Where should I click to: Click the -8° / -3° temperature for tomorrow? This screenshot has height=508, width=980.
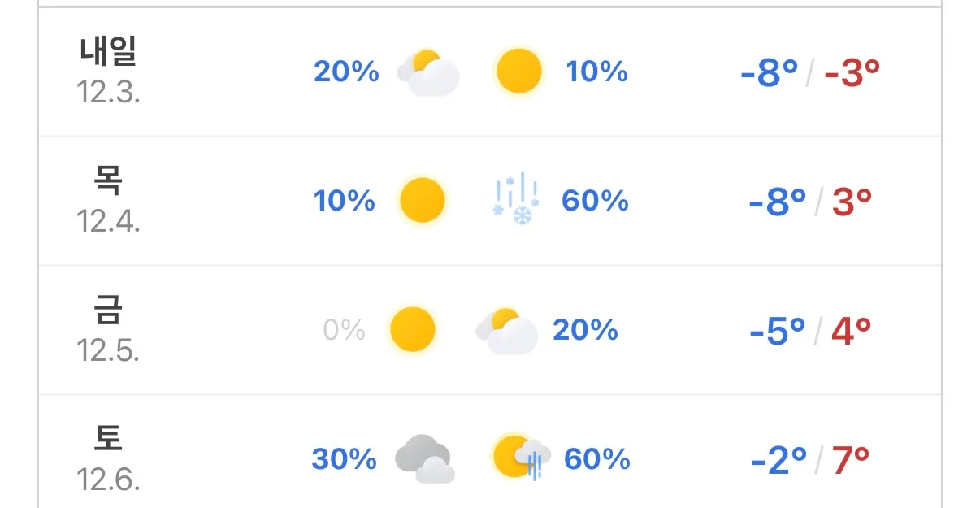(810, 73)
